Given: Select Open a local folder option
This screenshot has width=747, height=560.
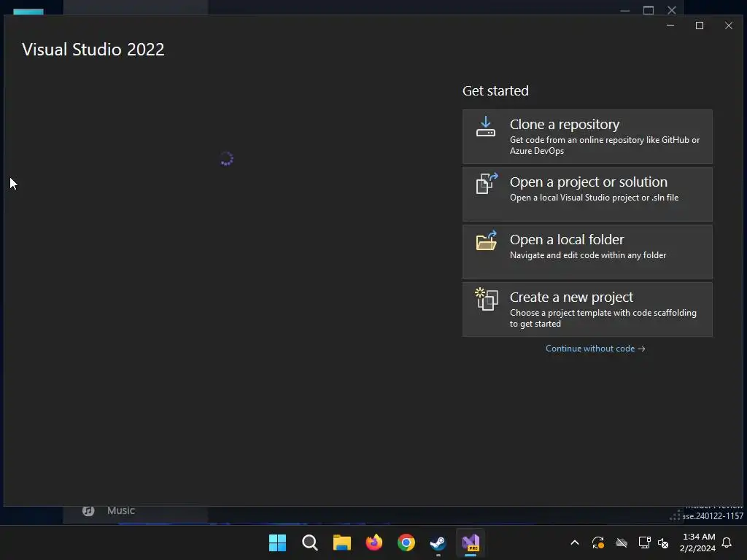Looking at the screenshot, I should tap(587, 252).
